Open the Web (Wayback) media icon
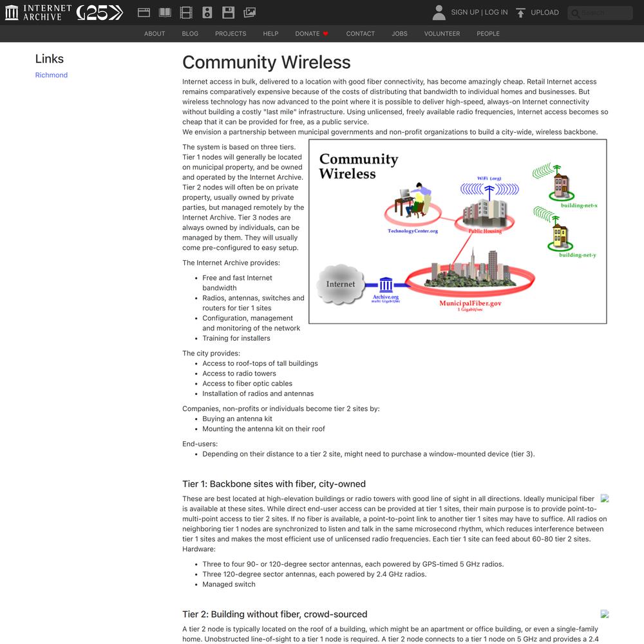 pyautogui.click(x=144, y=13)
